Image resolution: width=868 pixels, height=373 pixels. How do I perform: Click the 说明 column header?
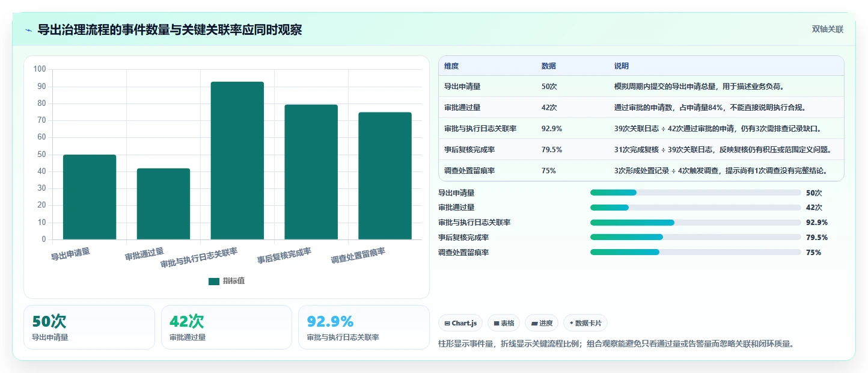[622, 66]
